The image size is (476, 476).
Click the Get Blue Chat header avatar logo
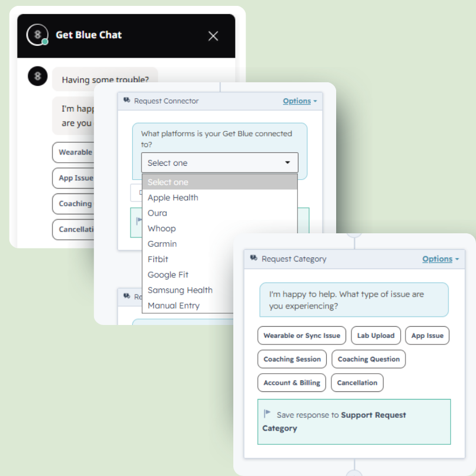coord(38,35)
